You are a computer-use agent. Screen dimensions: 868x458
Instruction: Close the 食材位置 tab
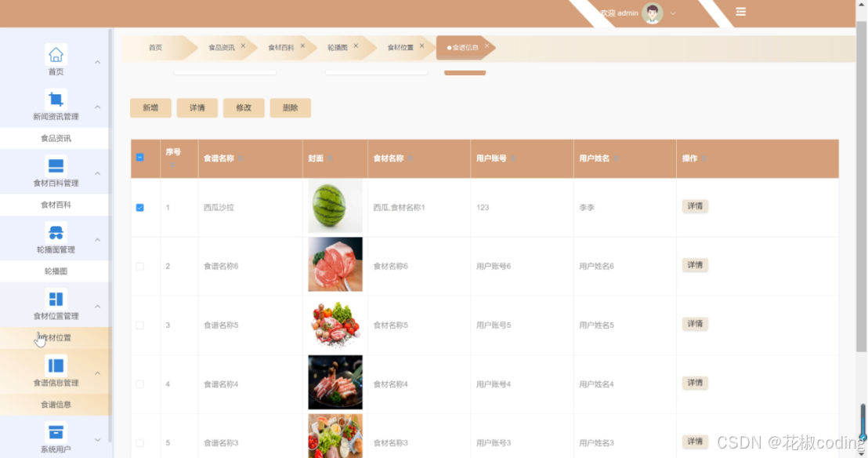coord(421,46)
